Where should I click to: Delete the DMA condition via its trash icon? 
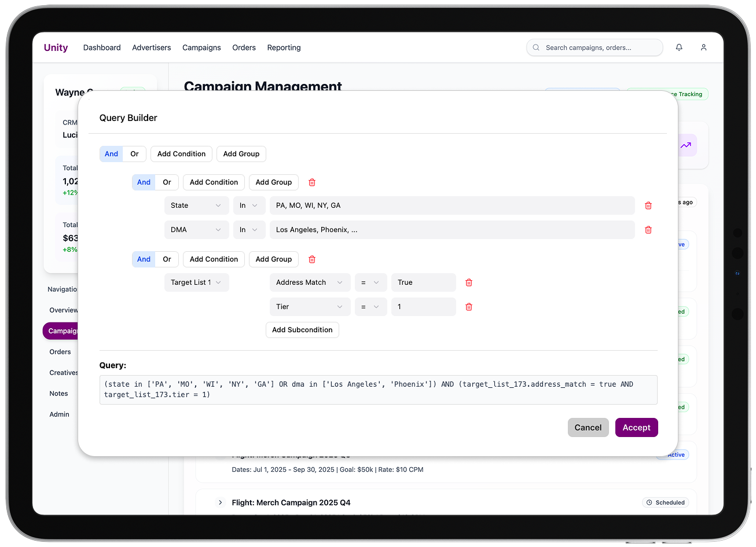pyautogui.click(x=648, y=230)
